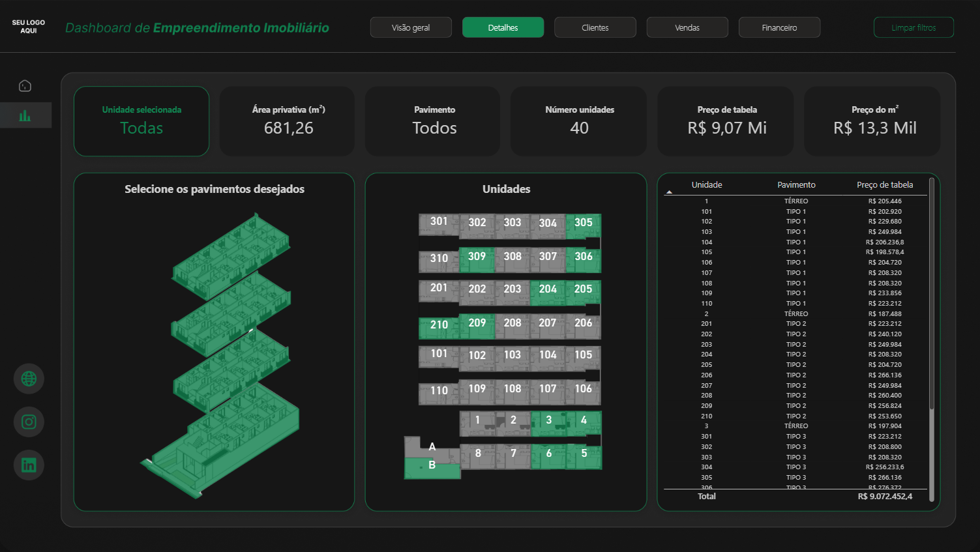
Task: Click the Limpar filtros button
Action: point(913,27)
